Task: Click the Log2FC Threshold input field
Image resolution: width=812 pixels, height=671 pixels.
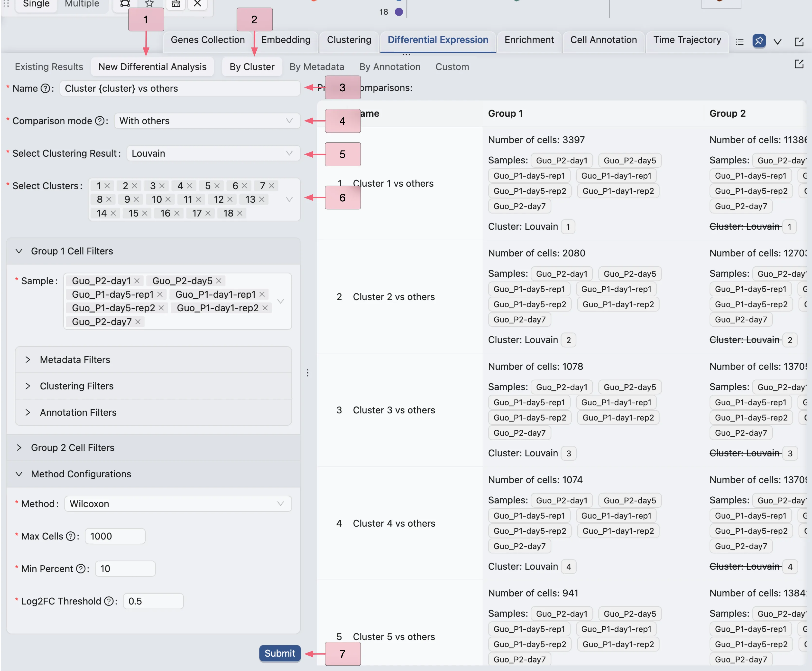Action: [x=153, y=601]
